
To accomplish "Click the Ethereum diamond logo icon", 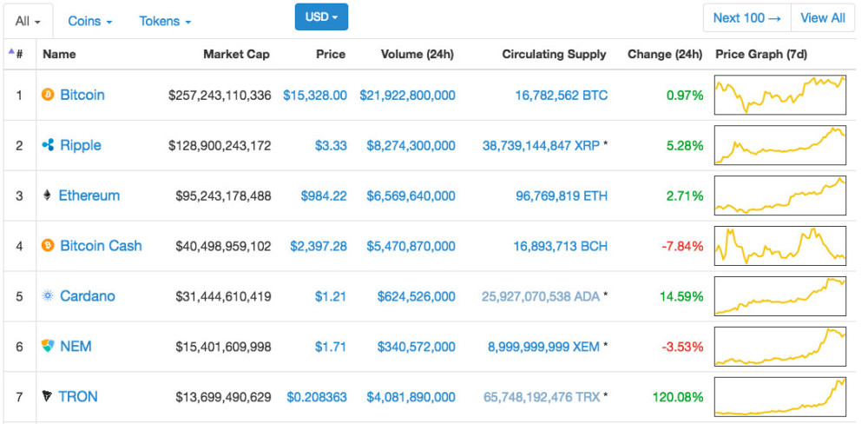I will [47, 195].
